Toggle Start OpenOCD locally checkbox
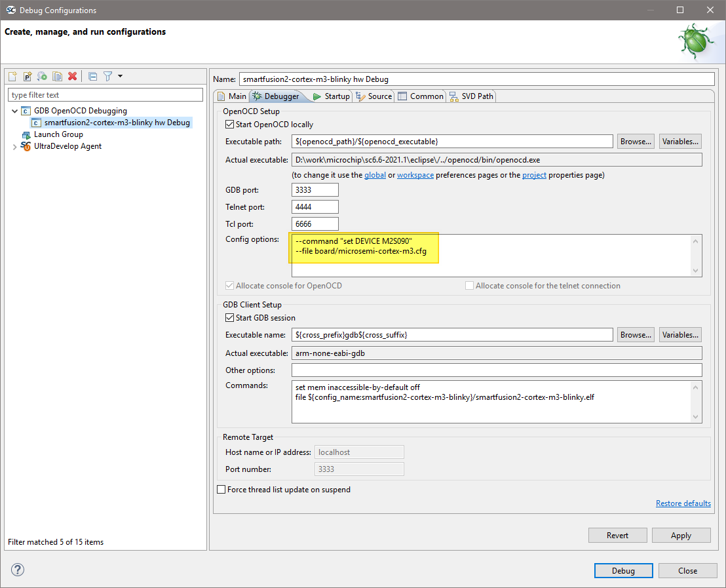Image resolution: width=726 pixels, height=588 pixels. coord(229,124)
